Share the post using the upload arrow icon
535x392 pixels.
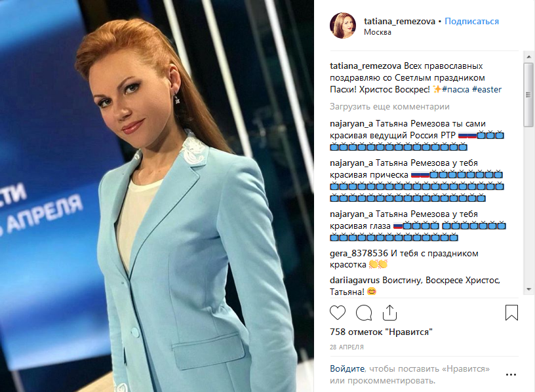click(x=389, y=312)
